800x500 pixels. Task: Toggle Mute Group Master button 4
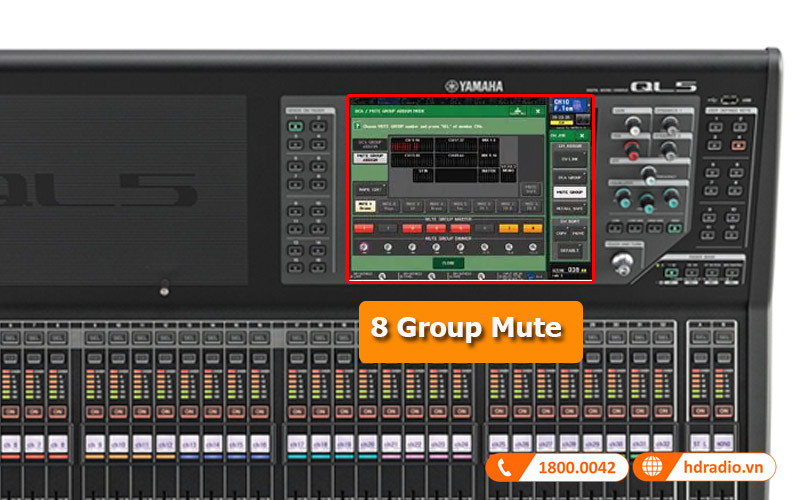pyautogui.click(x=436, y=228)
